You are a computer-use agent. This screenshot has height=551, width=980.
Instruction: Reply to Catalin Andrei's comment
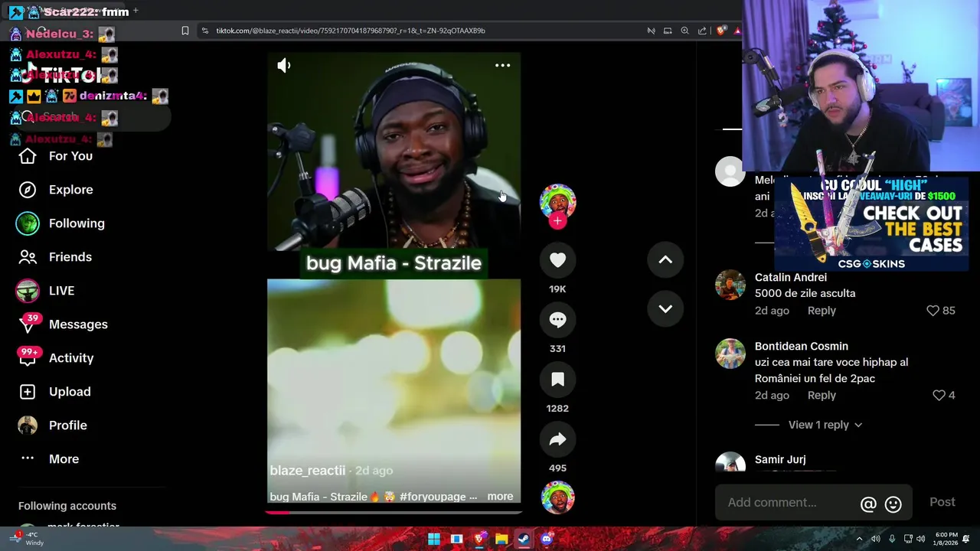(822, 311)
